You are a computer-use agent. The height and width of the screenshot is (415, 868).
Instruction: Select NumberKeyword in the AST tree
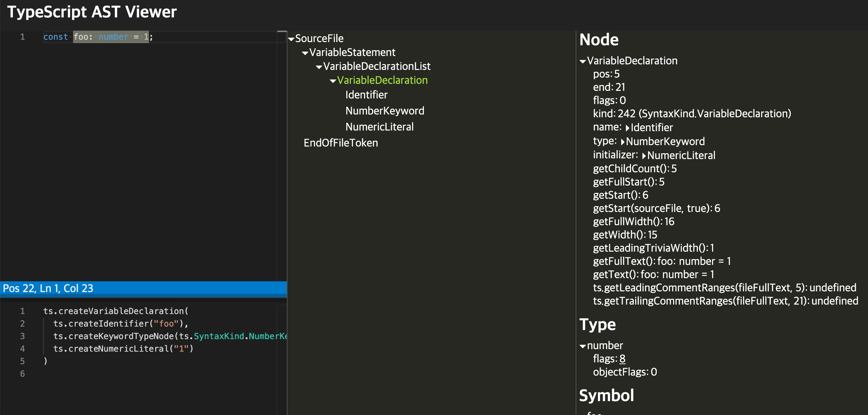[x=385, y=111]
